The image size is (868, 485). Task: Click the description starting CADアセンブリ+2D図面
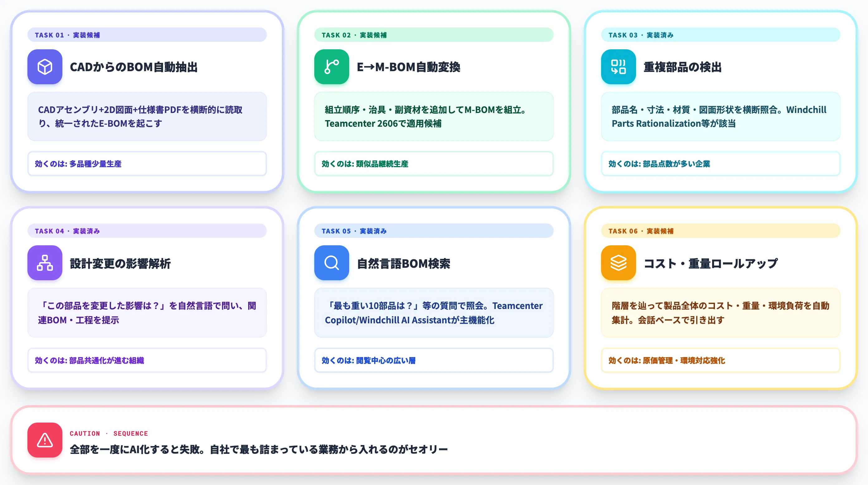point(147,116)
